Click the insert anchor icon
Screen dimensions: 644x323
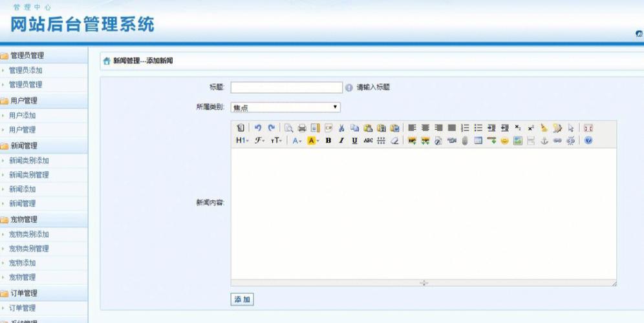(x=544, y=140)
